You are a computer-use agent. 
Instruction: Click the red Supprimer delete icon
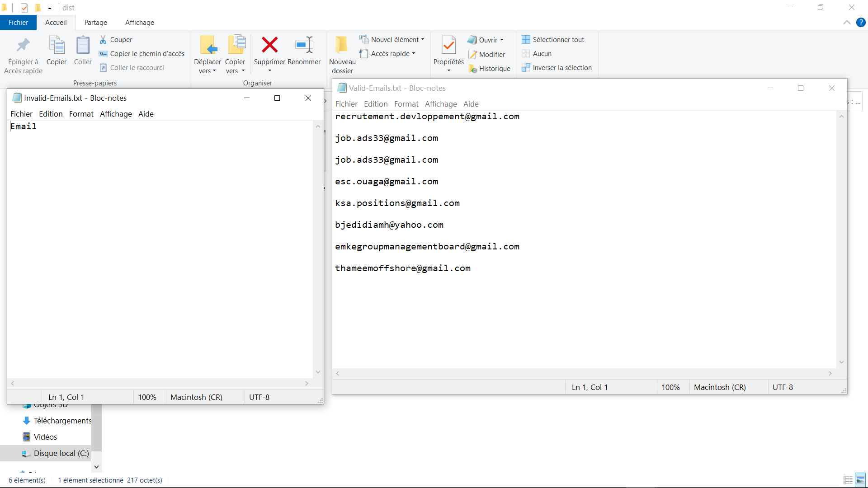[269, 45]
